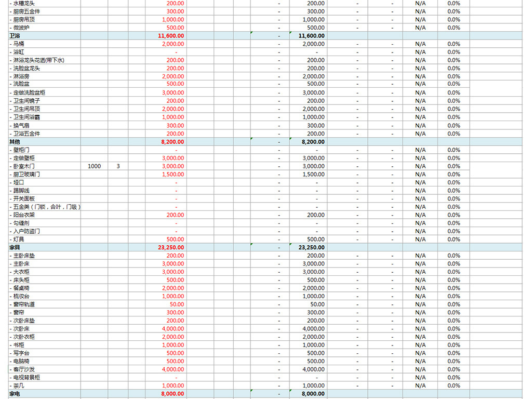532x399 pixels.
Task: Select black 11,600.00 value in 卫浴 row
Action: click(x=312, y=36)
